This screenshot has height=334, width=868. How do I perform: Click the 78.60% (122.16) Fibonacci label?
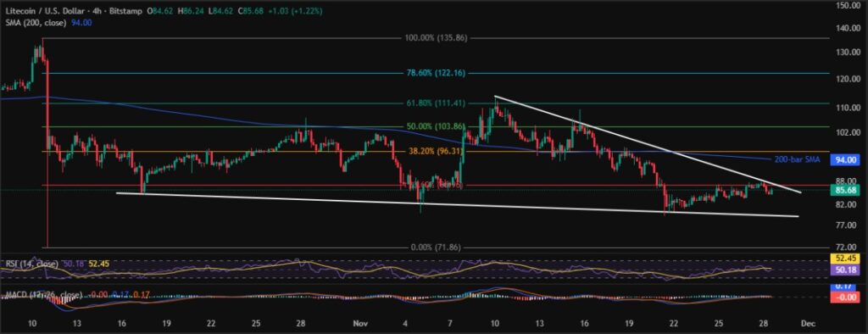tap(437, 73)
